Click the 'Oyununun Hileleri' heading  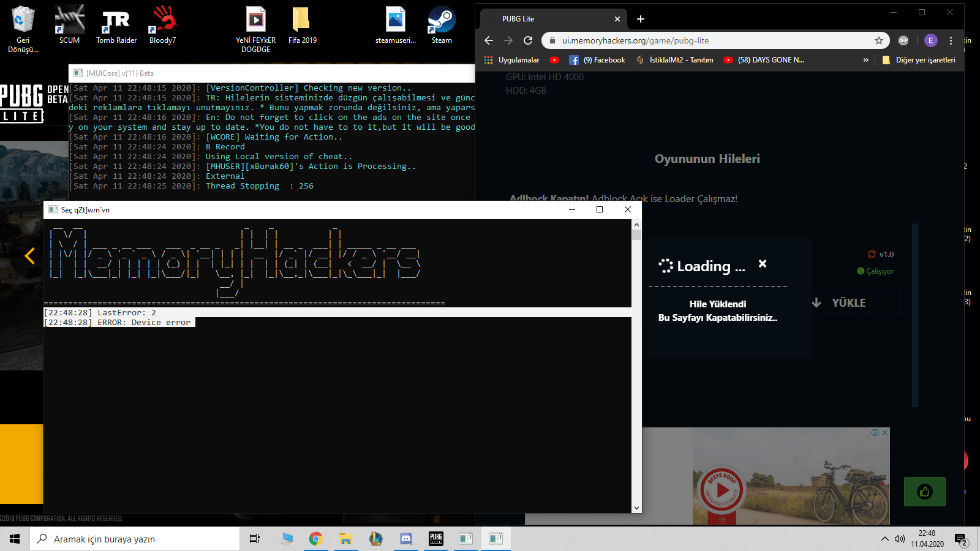pyautogui.click(x=707, y=159)
